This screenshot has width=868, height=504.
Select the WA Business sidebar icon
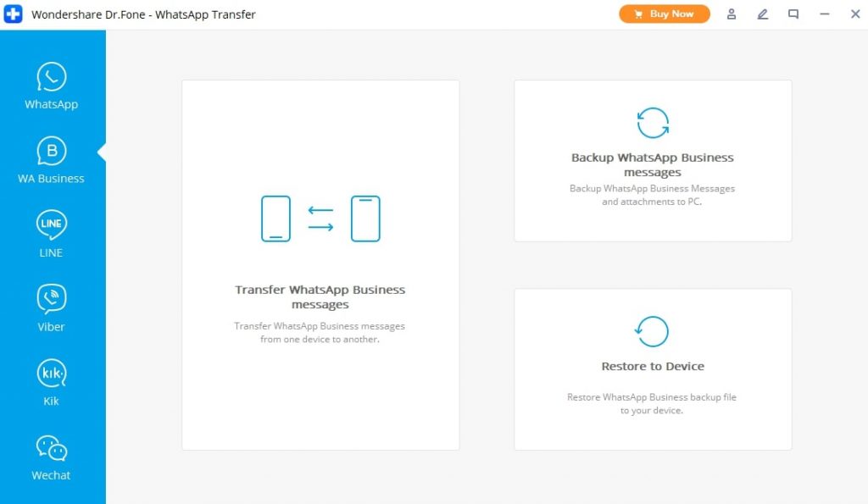52,151
